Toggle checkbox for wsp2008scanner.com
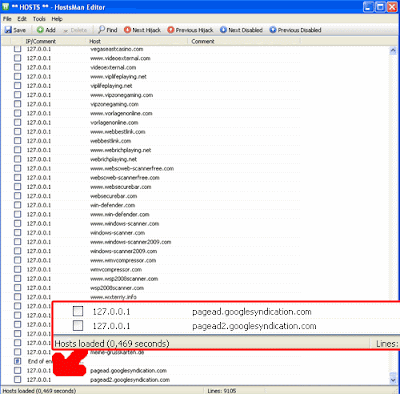Image resolution: width=400 pixels, height=394 pixels. click(17, 288)
